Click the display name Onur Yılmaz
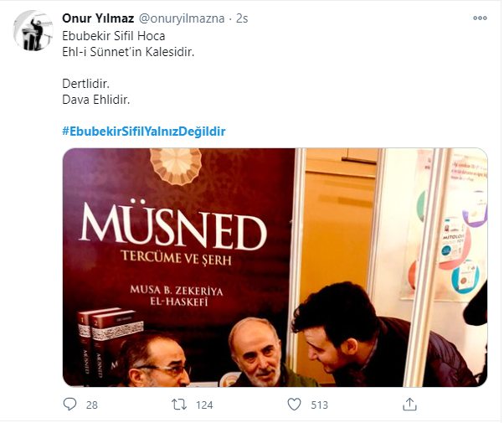The height and width of the screenshot is (423, 504). click(99, 18)
